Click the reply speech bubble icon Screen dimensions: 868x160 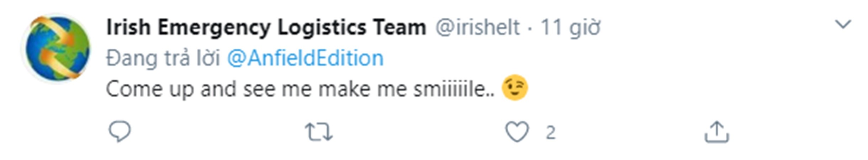pos(120,132)
